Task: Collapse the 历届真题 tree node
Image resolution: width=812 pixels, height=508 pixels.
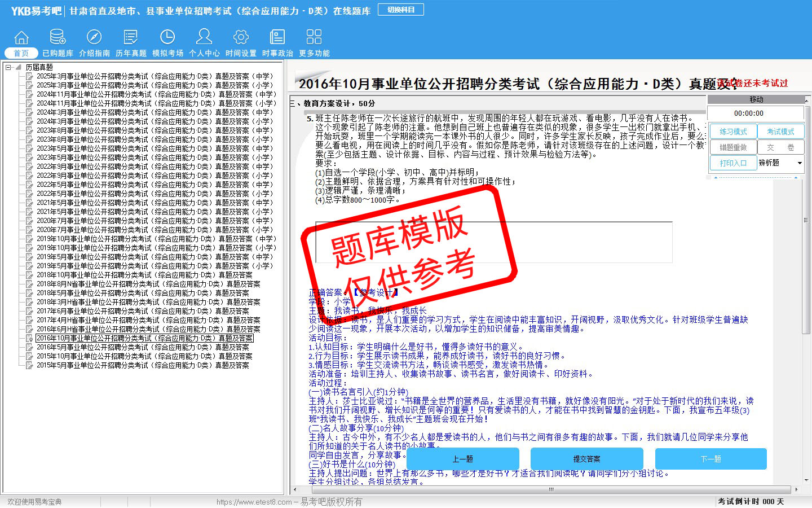Action: 8,67
